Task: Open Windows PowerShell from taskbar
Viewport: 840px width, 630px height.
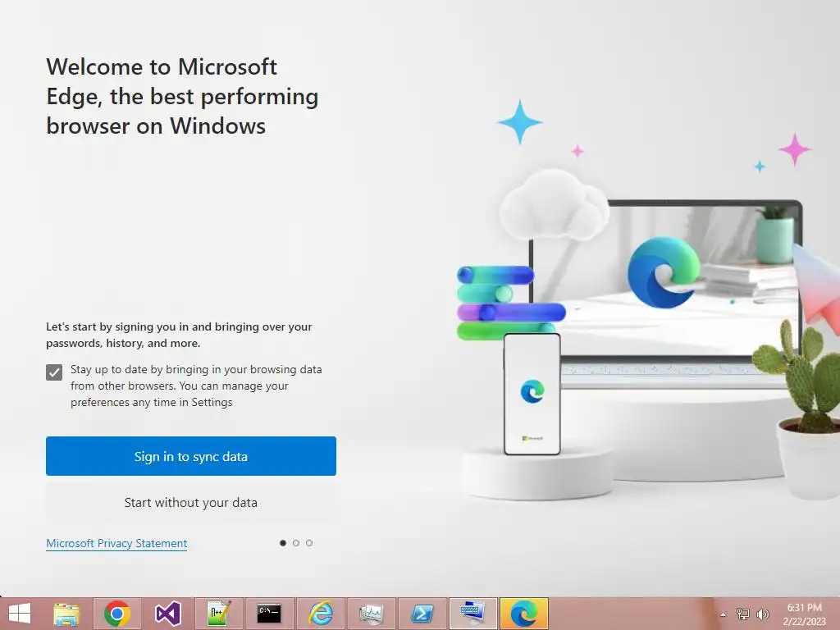Action: tap(422, 614)
